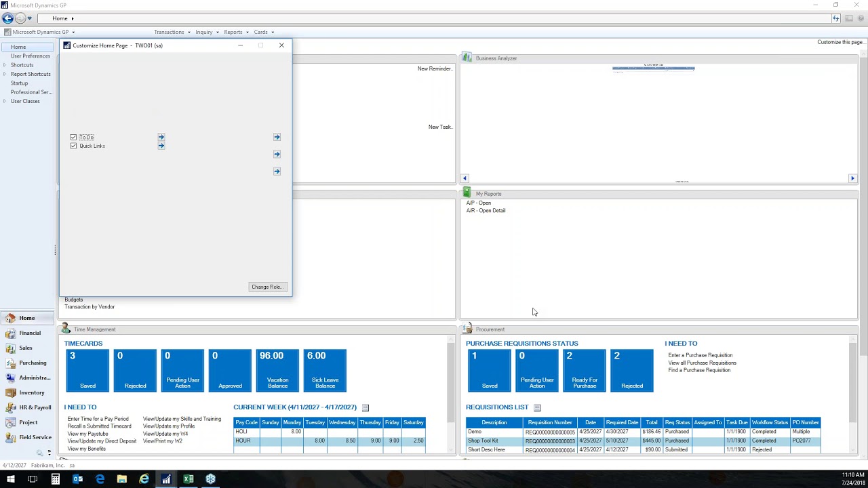Viewport: 868px width, 488px height.
Task: Click Recall a Submitted Timecard link
Action: click(x=100, y=426)
